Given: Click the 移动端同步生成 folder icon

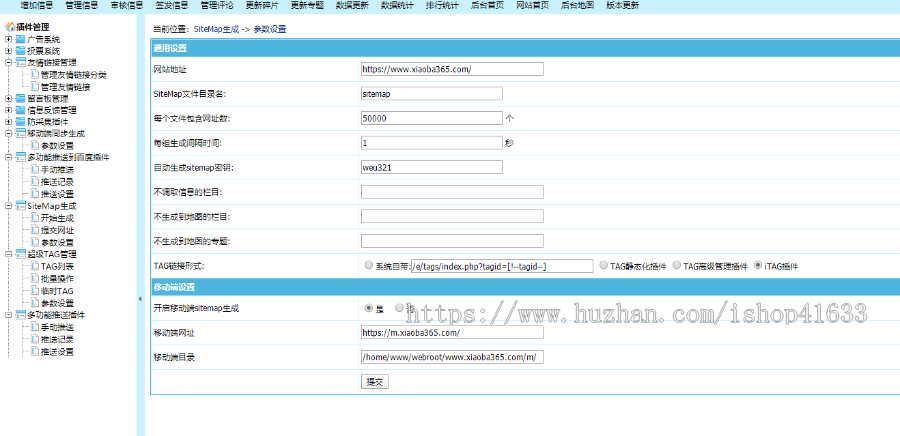Looking at the screenshot, I should coord(21,134).
